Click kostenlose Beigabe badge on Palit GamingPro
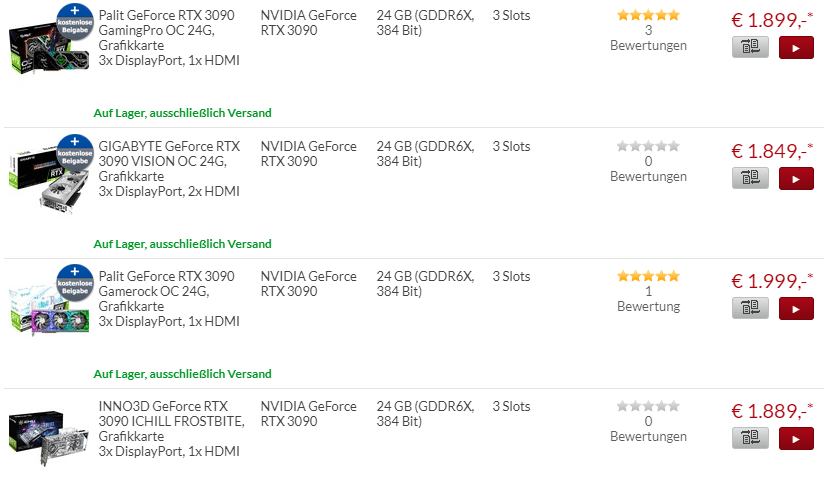Screen dimensions: 828x494 pos(75,22)
